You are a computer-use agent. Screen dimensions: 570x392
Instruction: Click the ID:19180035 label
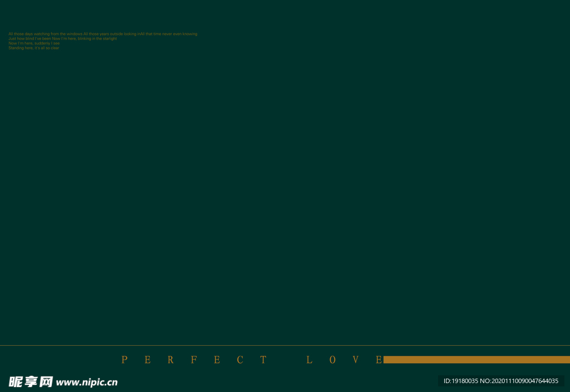(460, 381)
